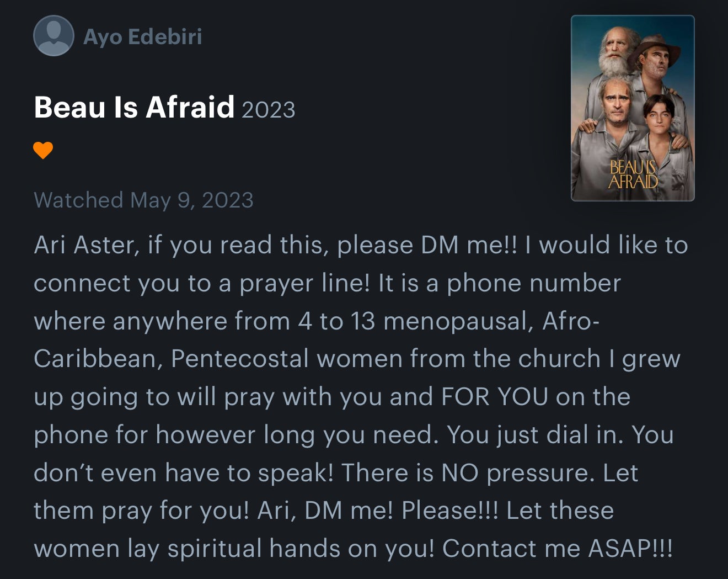Viewport: 728px width, 579px height.
Task: Click the capitalized "FOR YOU" text
Action: (x=494, y=397)
